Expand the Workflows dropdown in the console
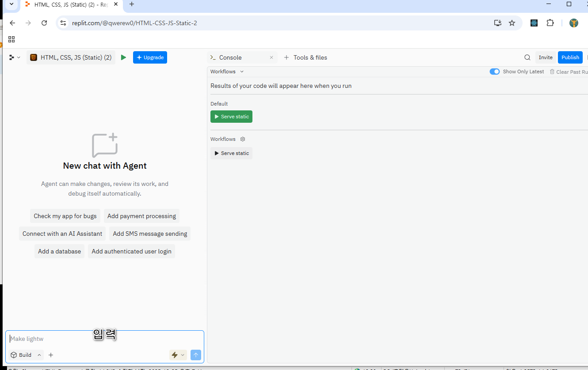The width and height of the screenshot is (588, 370). tap(227, 72)
